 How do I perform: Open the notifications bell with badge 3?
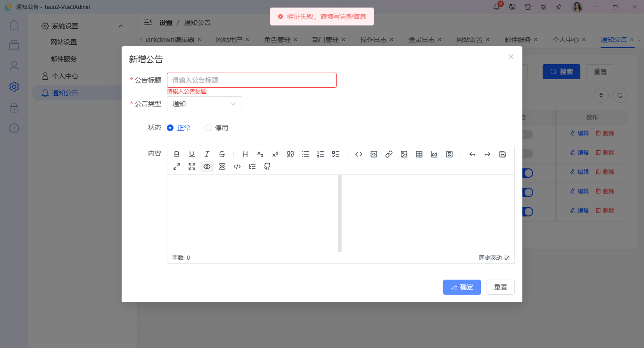point(496,7)
